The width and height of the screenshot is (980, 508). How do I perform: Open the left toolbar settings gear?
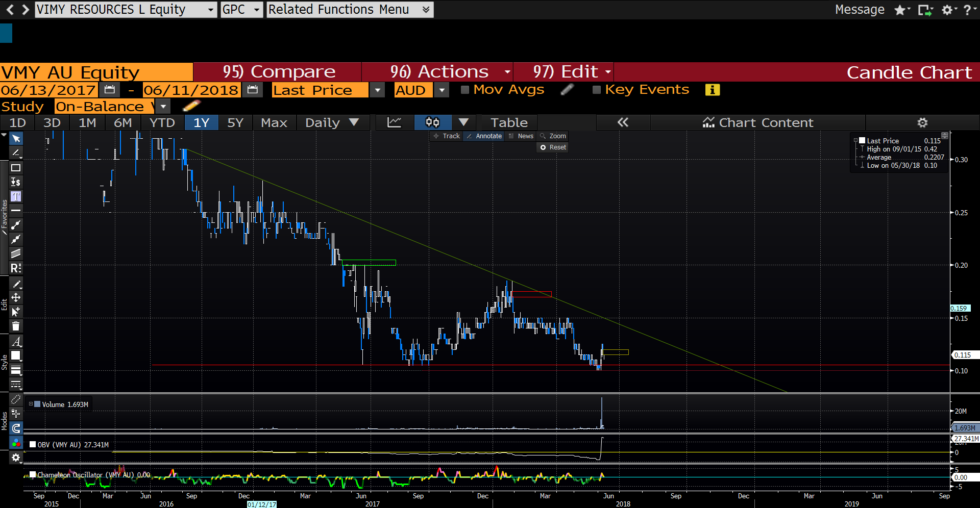(x=16, y=458)
